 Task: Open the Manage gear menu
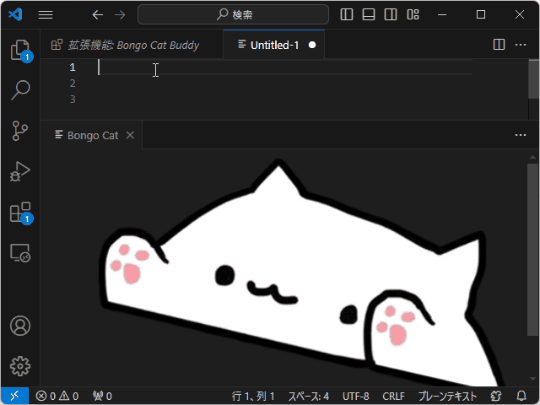[20, 366]
